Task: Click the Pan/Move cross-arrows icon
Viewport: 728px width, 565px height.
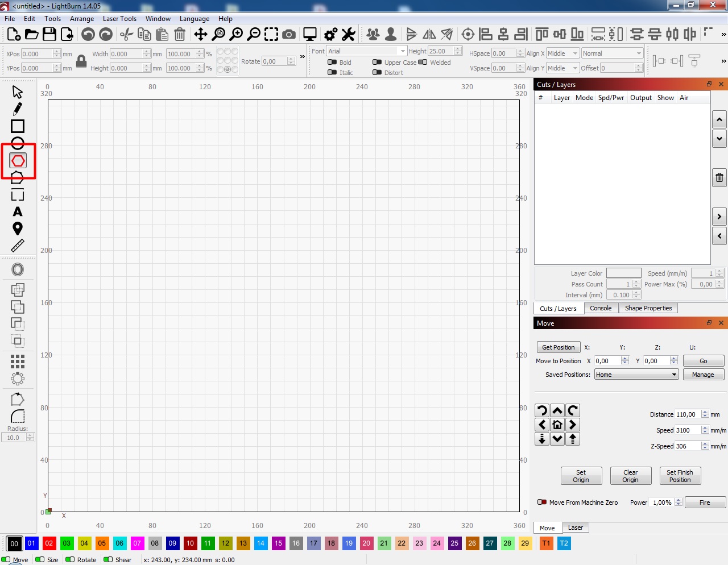Action: coord(201,35)
